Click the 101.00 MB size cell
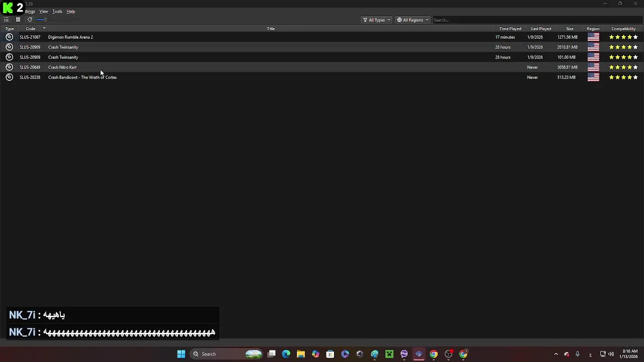 [x=566, y=57]
